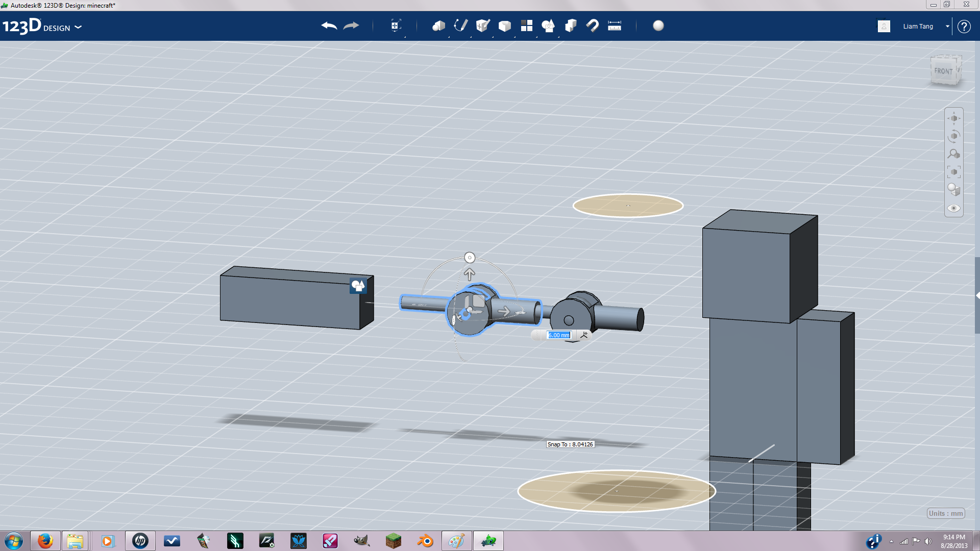The height and width of the screenshot is (551, 980).
Task: Open the Primitives shapes tool
Action: coord(438,26)
